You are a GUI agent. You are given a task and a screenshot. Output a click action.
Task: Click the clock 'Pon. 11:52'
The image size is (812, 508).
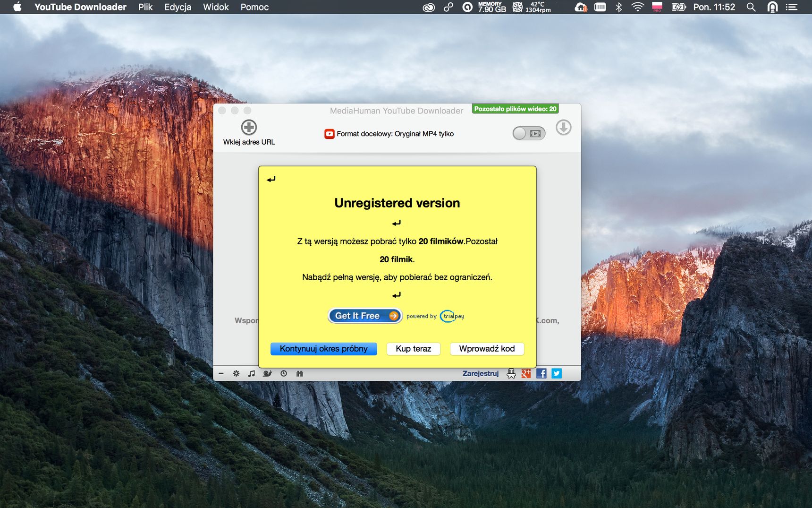(714, 7)
